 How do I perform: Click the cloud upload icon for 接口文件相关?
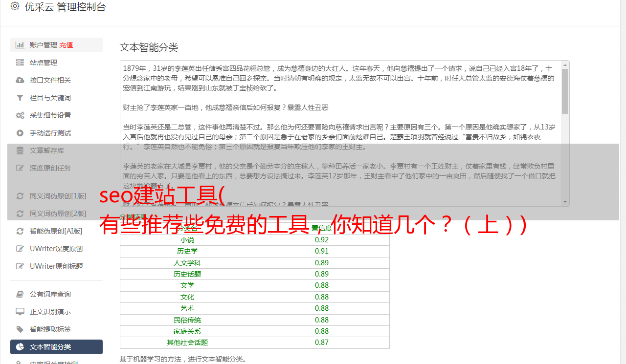click(x=20, y=80)
